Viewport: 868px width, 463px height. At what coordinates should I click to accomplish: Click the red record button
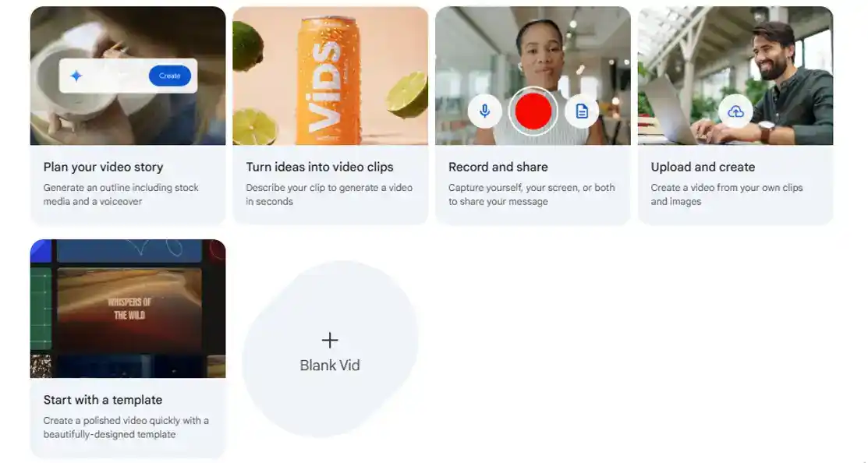533,111
